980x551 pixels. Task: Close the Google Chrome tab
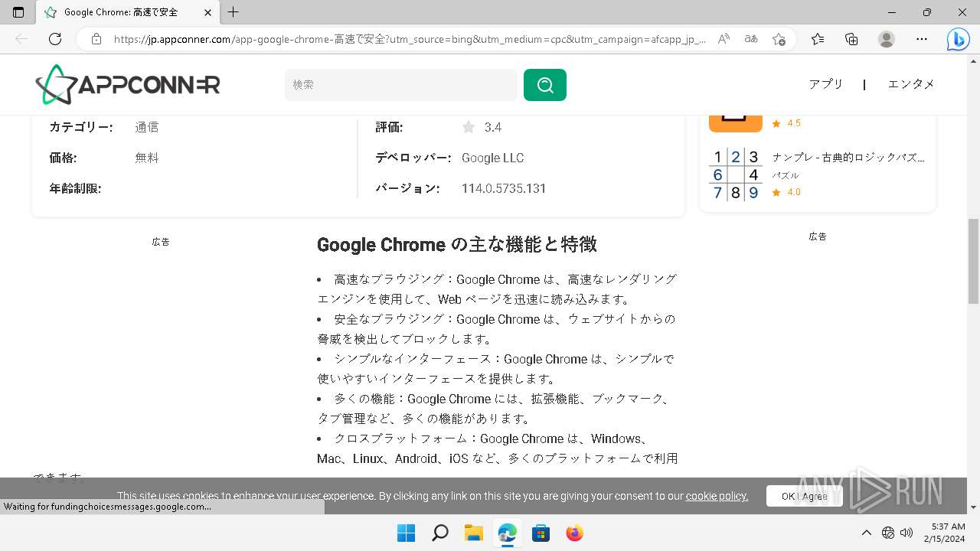click(x=207, y=12)
